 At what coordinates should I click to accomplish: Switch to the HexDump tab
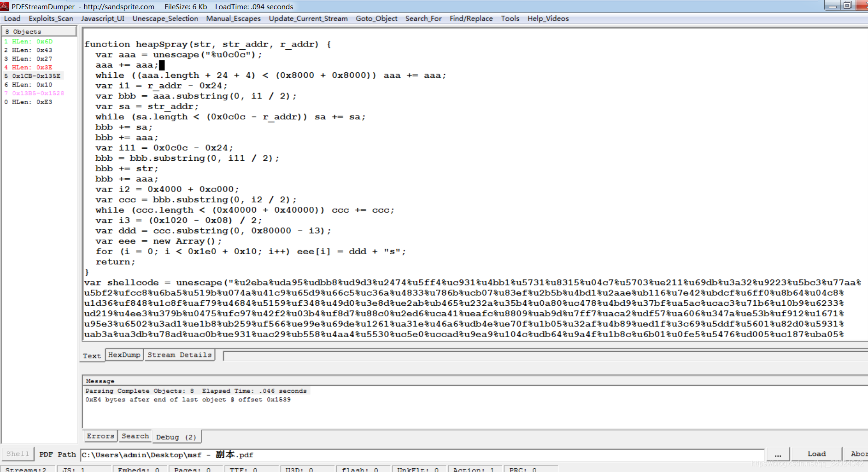(x=124, y=355)
